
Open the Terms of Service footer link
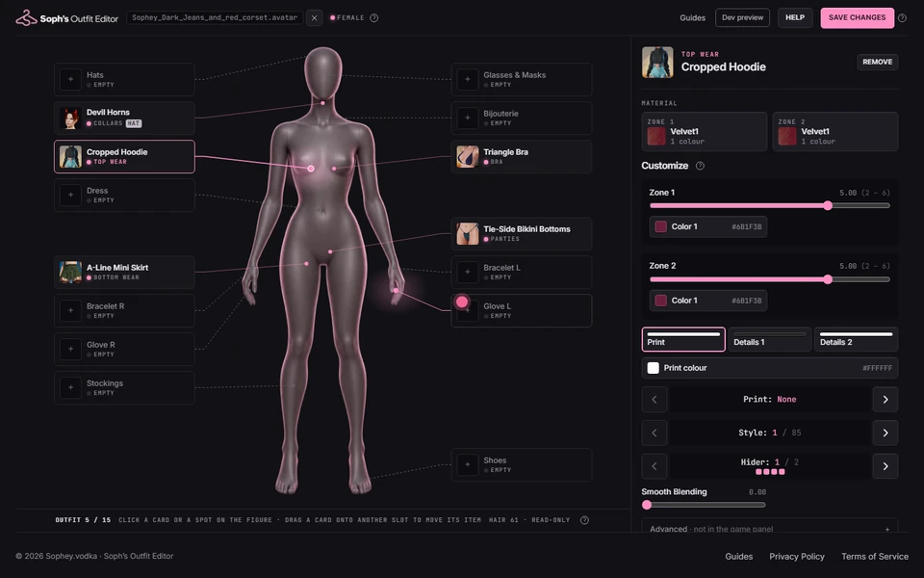pos(875,556)
